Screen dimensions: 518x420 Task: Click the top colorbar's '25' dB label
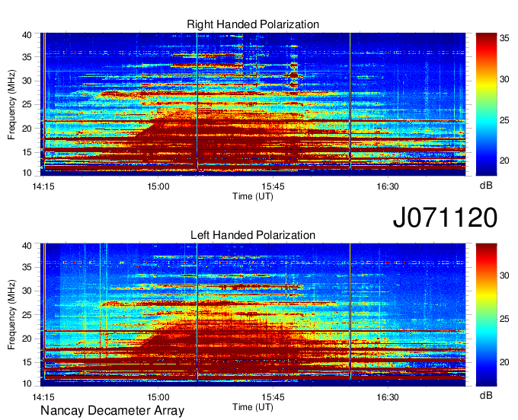504,120
